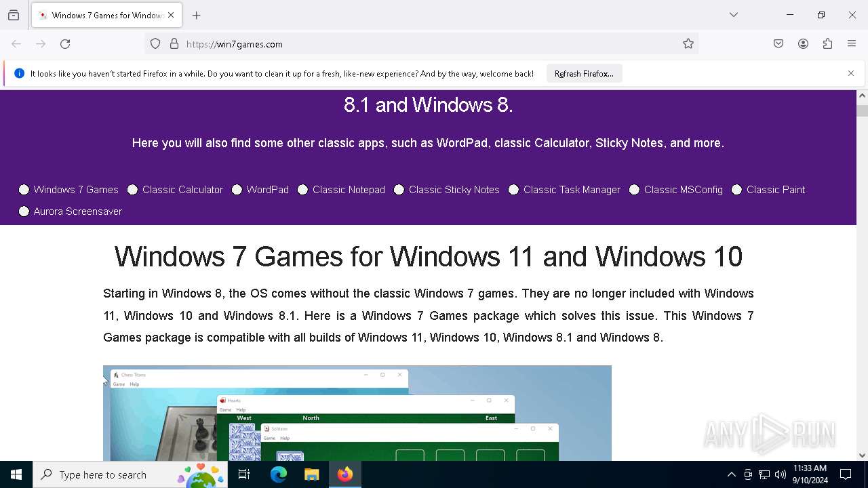Image resolution: width=868 pixels, height=488 pixels.
Task: Click taskbar search box
Action: tap(130, 474)
